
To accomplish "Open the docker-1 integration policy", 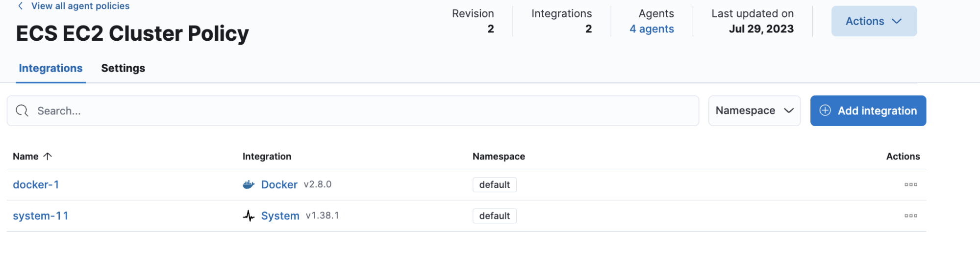I will point(36,184).
